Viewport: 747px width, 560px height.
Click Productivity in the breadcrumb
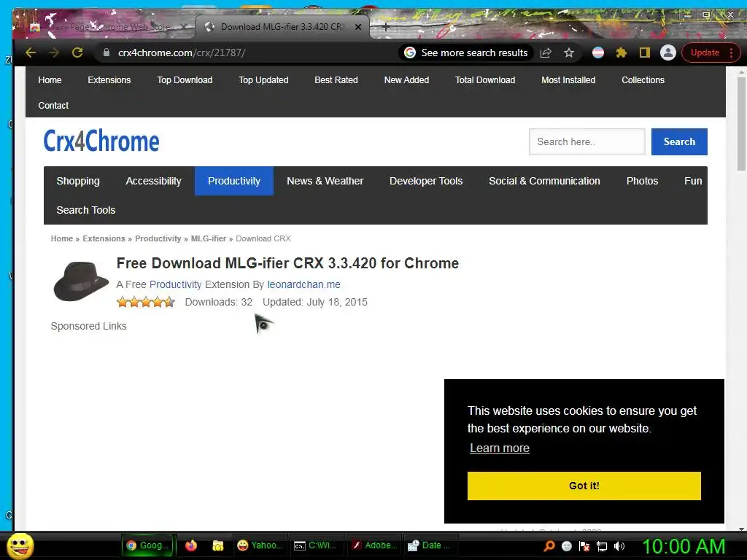click(x=158, y=238)
